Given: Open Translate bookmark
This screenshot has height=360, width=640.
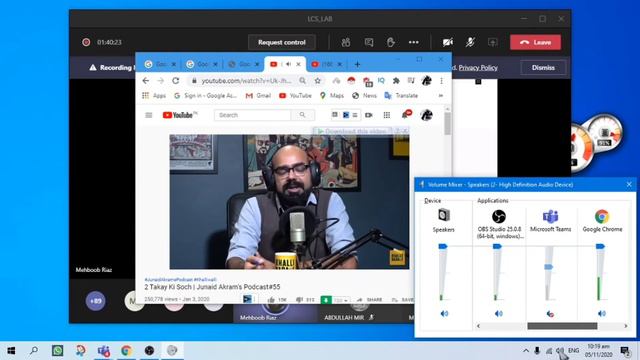Looking at the screenshot, I should 401,96.
